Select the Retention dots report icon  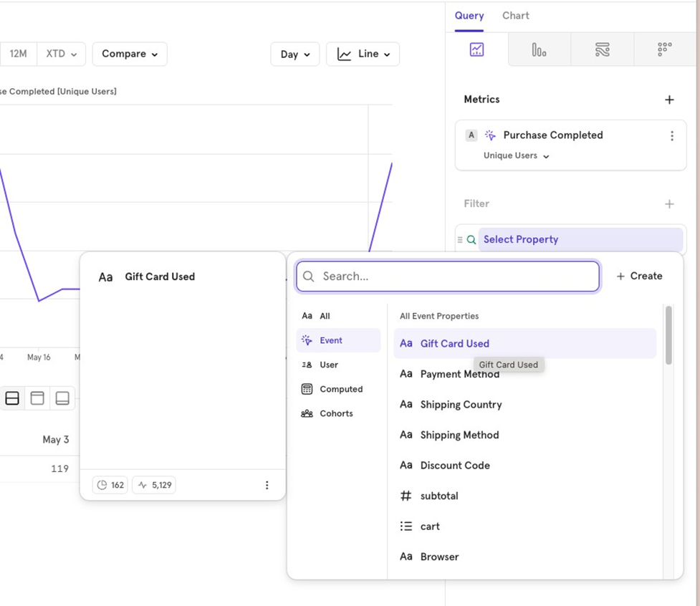(x=664, y=49)
